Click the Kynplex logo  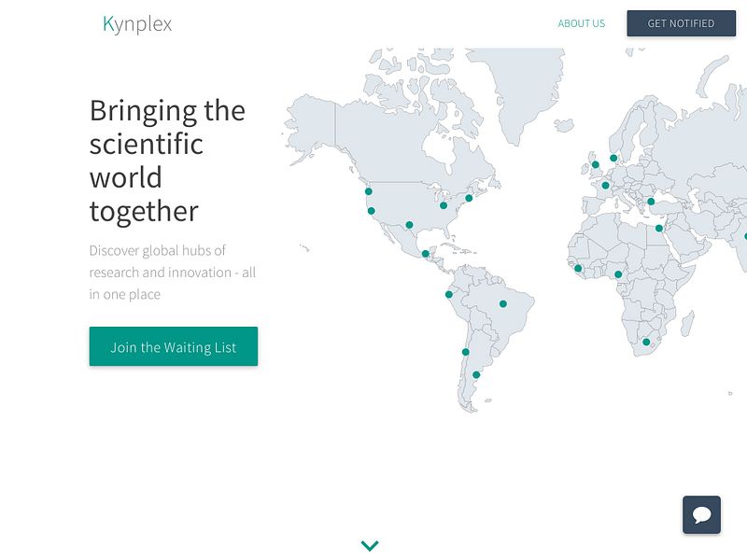pyautogui.click(x=136, y=24)
